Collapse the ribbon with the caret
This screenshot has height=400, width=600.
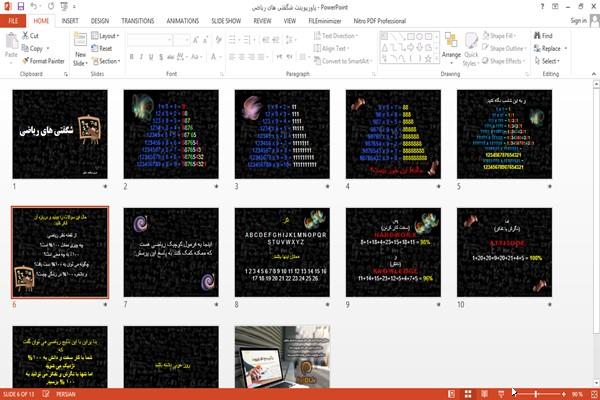593,74
